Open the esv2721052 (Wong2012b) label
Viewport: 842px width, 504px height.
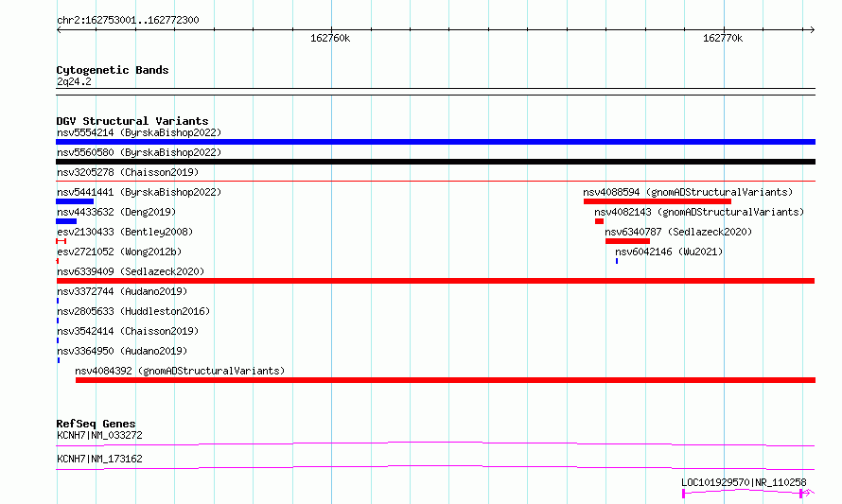pos(119,252)
